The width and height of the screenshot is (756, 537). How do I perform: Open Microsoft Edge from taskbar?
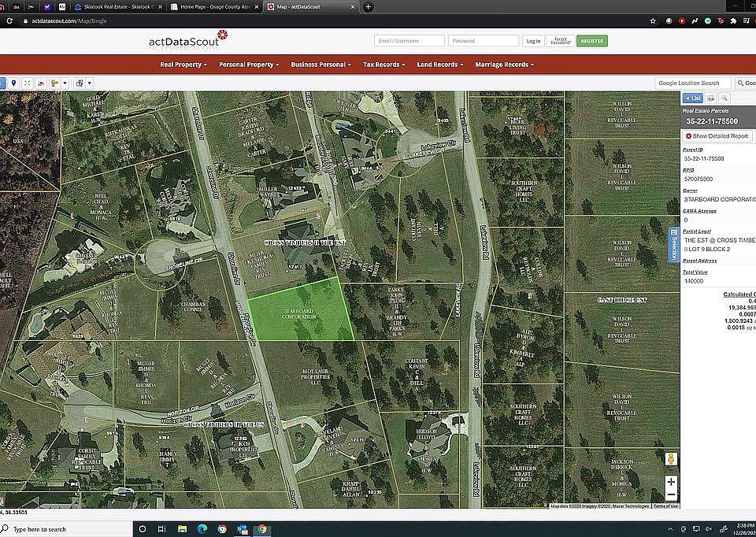[x=202, y=529]
